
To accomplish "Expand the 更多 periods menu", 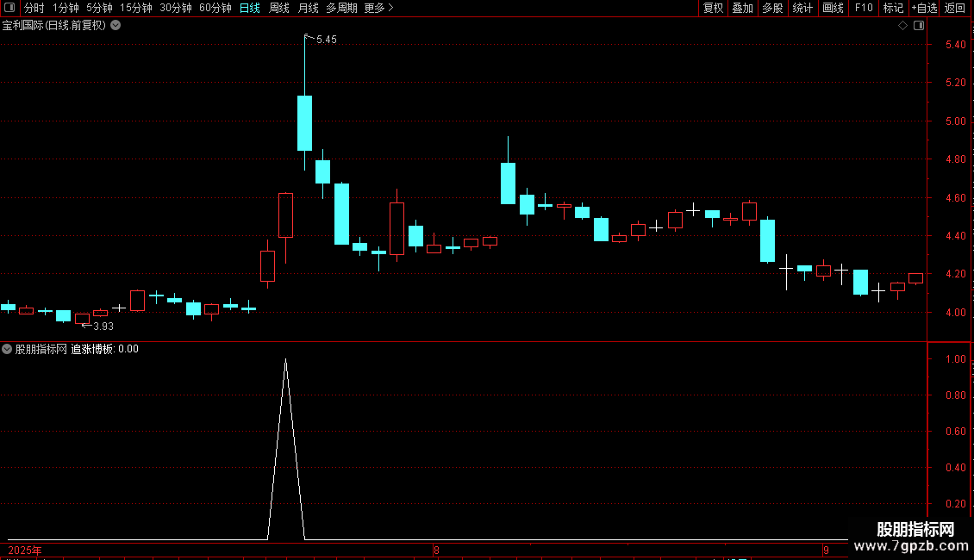I will [x=378, y=8].
